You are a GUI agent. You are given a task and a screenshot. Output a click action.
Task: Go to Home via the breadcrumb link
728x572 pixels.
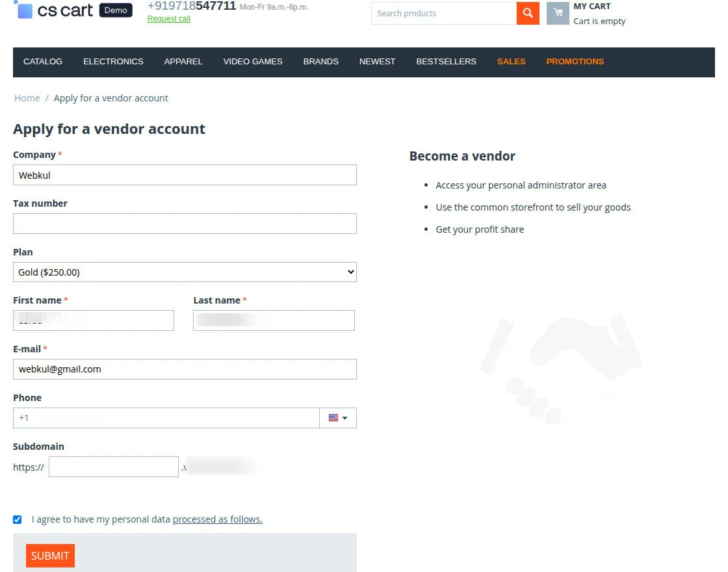(27, 97)
